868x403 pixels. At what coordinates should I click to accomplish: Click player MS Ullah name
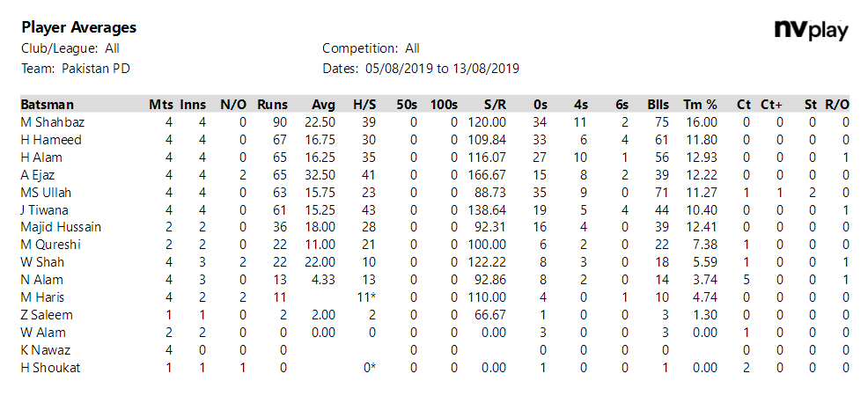[46, 193]
